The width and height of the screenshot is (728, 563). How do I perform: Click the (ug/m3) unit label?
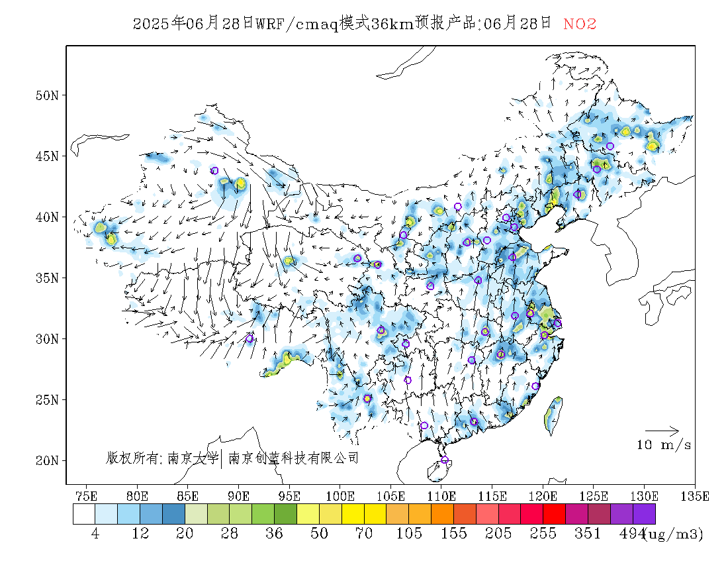coord(674,535)
